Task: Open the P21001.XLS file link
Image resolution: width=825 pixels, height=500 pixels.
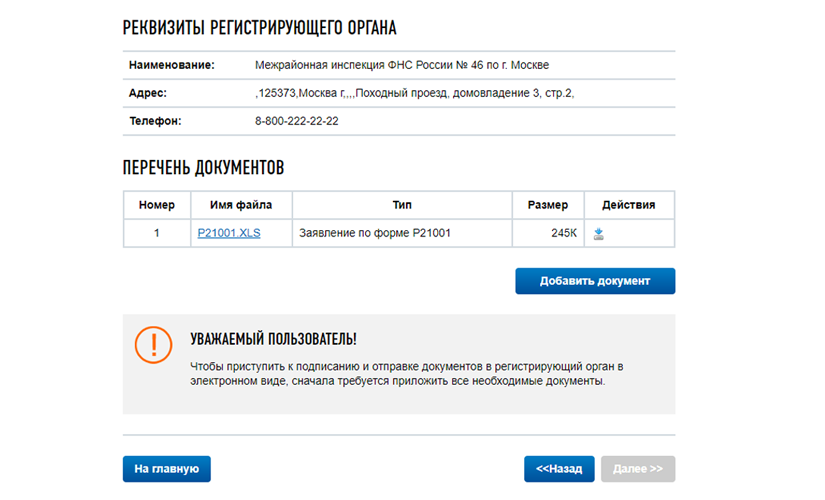Action: point(229,233)
